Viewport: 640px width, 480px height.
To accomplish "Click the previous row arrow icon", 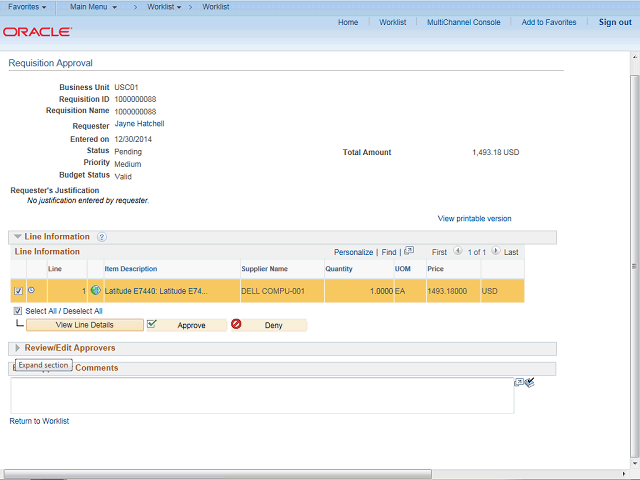I will (x=458, y=252).
